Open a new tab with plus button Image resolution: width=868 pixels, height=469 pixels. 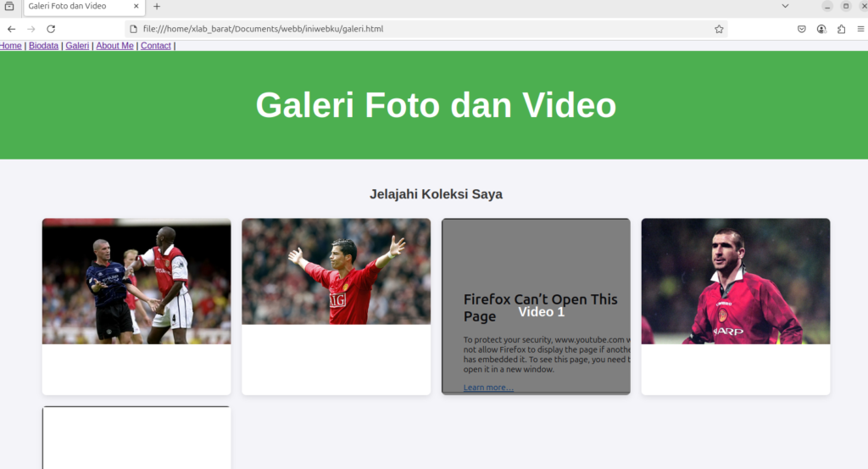[x=157, y=7]
